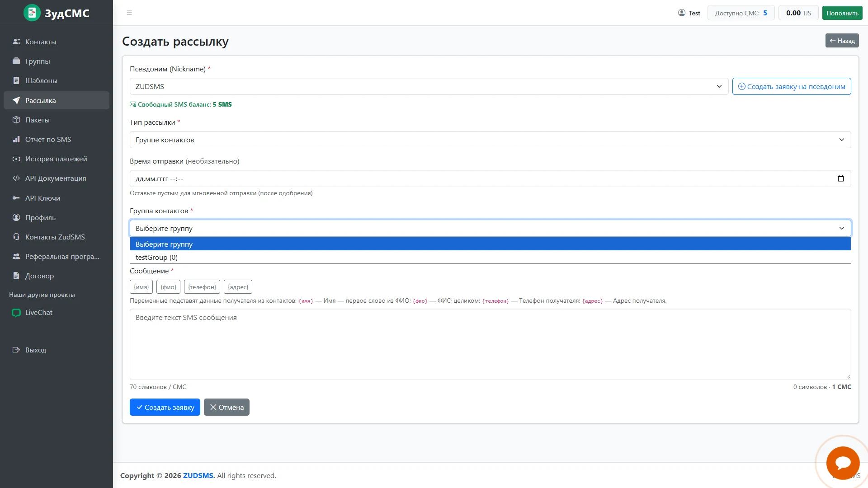
Task: Click Создать заявку на псевдоним button
Action: [792, 86]
